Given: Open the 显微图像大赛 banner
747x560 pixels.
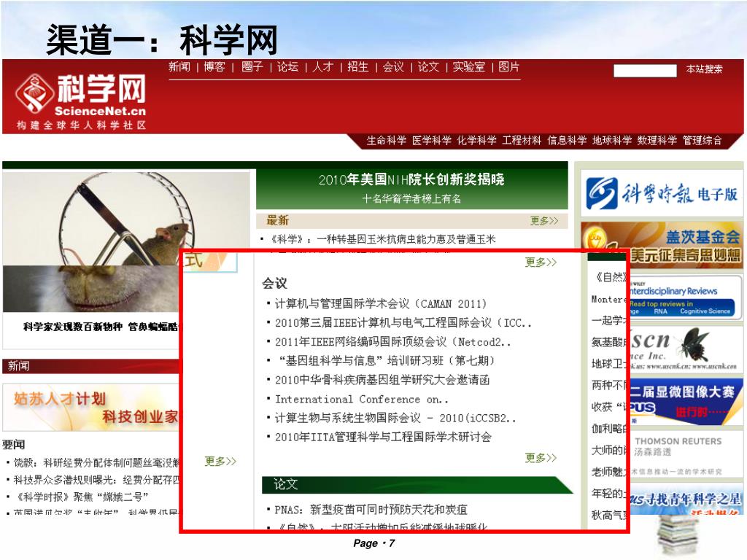Looking at the screenshot, I should (686, 402).
